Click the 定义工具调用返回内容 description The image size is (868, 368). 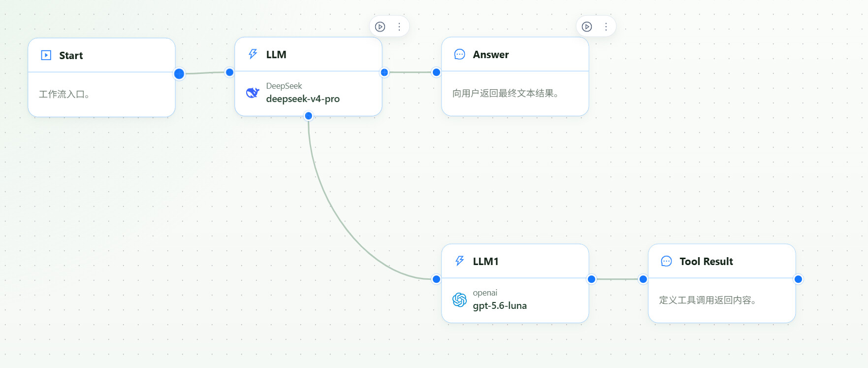point(707,300)
